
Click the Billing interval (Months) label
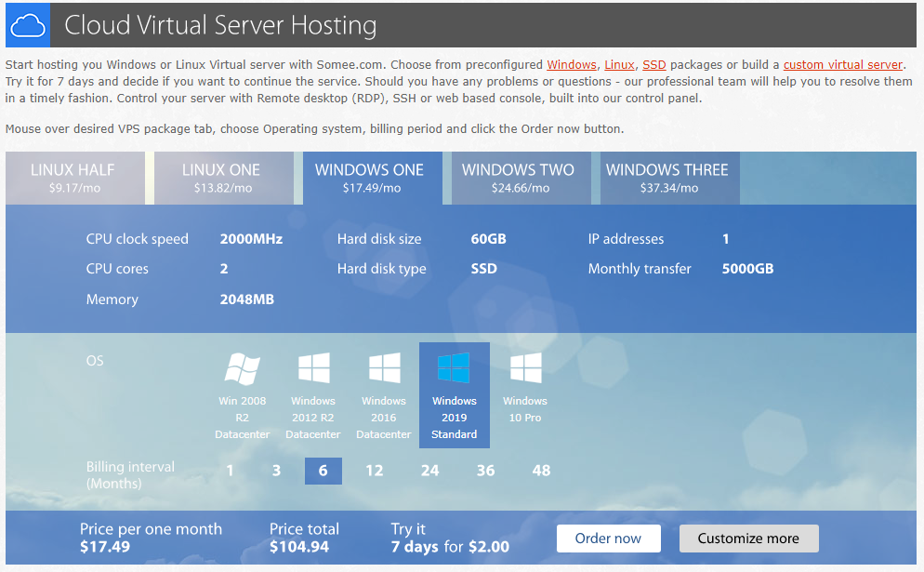[130, 474]
